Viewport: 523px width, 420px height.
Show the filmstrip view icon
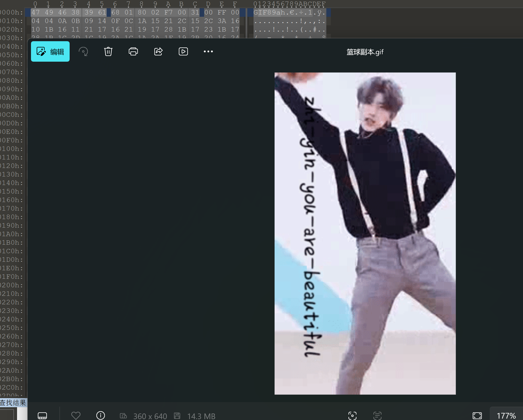coord(42,415)
